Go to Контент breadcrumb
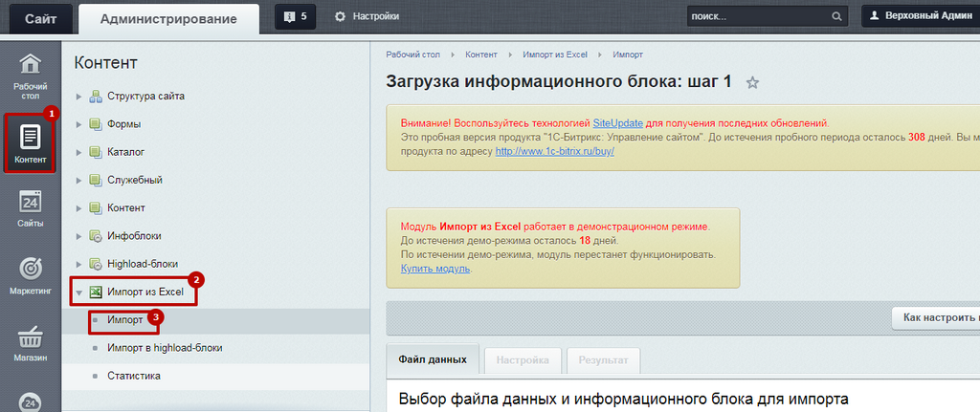The image size is (980, 412). [481, 54]
